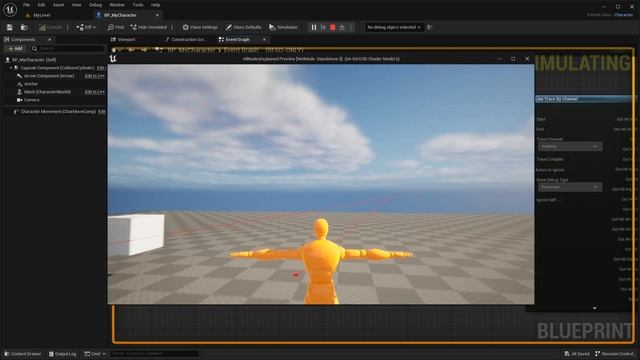Image resolution: width=640 pixels, height=360 pixels.
Task: Switch to the MyLevel tab
Action: (42, 15)
